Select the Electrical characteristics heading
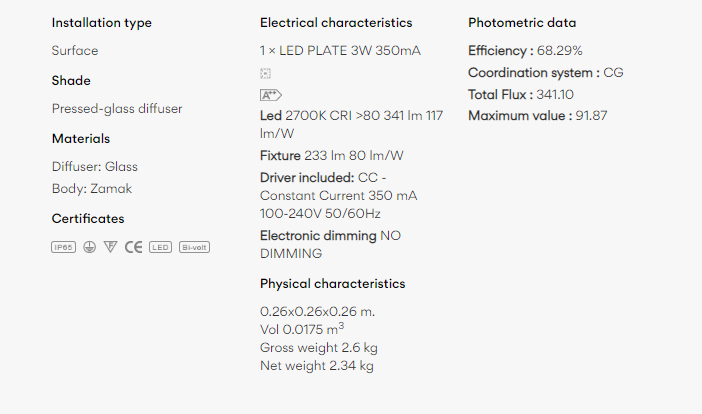Image resolution: width=702 pixels, height=414 pixels. click(x=336, y=23)
